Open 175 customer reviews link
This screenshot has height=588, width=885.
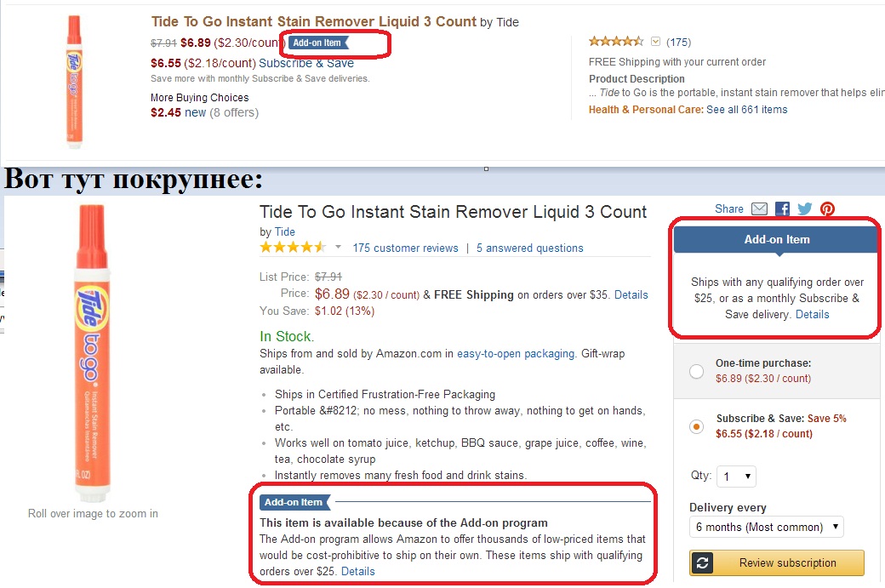tap(405, 248)
